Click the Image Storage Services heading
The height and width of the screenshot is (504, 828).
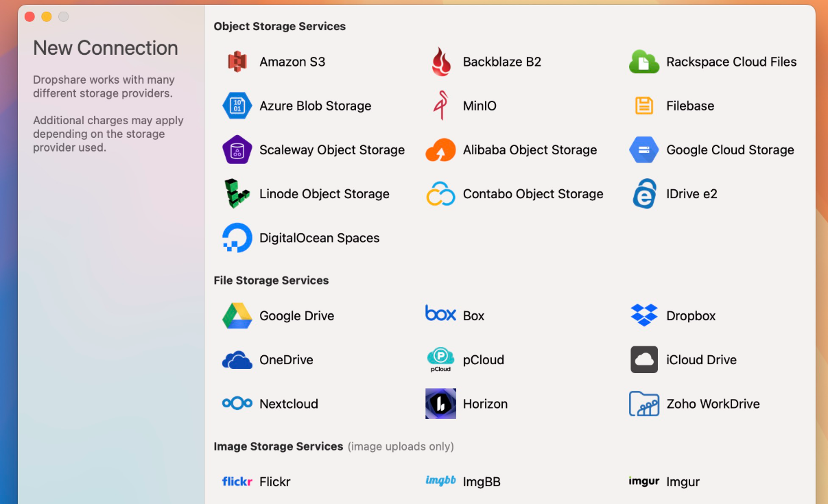(x=279, y=446)
